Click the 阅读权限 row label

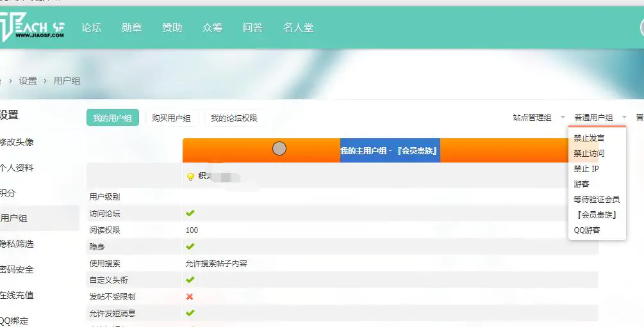point(104,230)
